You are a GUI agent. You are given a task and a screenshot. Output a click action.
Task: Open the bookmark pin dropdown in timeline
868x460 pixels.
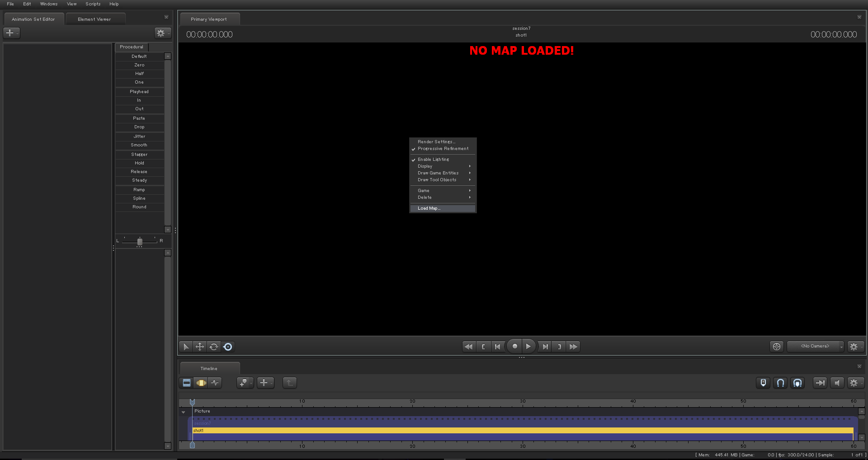tap(245, 383)
